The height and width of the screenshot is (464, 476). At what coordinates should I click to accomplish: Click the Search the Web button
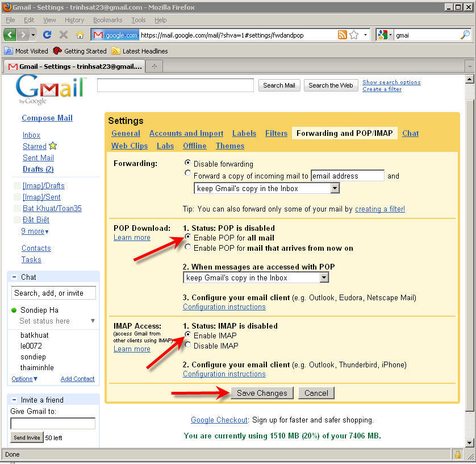pos(331,85)
